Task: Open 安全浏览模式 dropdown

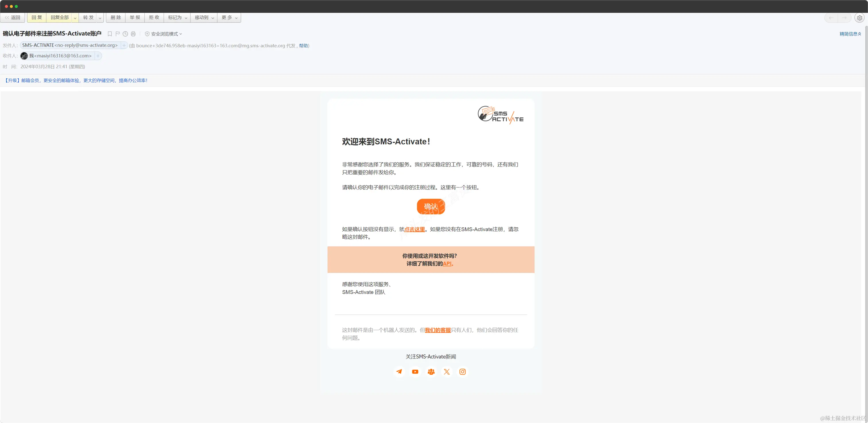Action: (166, 34)
